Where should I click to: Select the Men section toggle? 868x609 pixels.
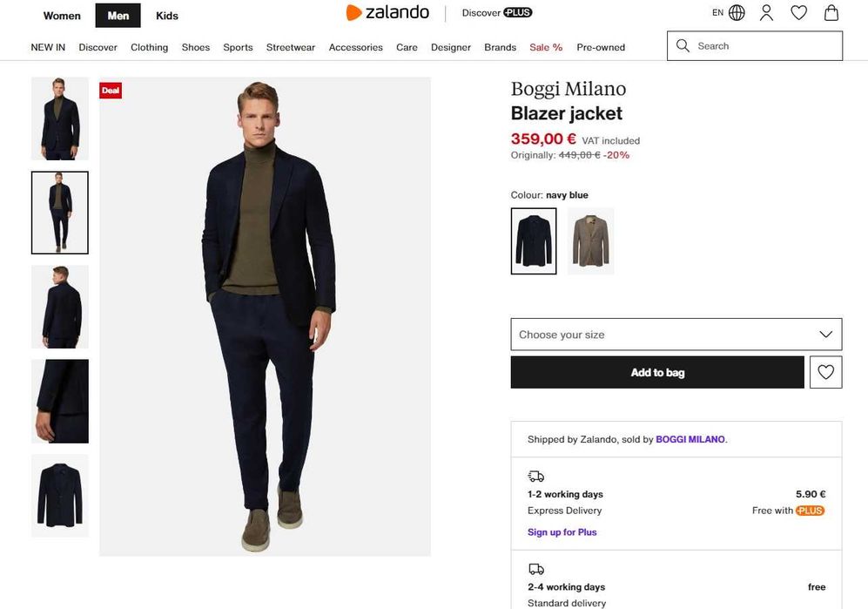point(118,16)
